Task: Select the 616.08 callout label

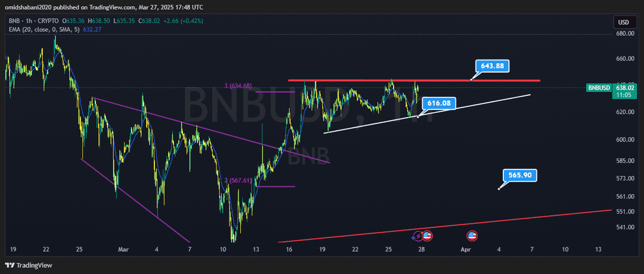Action: coord(439,104)
